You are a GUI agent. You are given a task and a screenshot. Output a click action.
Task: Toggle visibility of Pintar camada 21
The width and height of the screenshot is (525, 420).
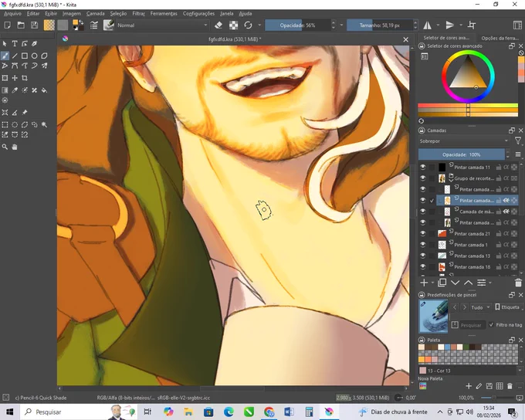pyautogui.click(x=422, y=233)
